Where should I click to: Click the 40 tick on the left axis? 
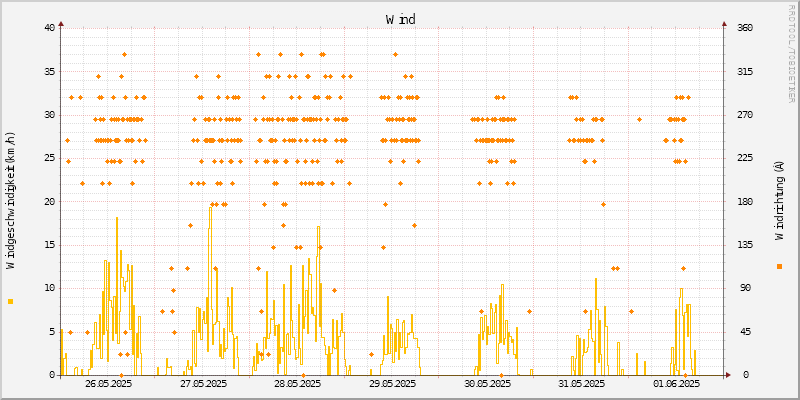pyautogui.click(x=49, y=28)
